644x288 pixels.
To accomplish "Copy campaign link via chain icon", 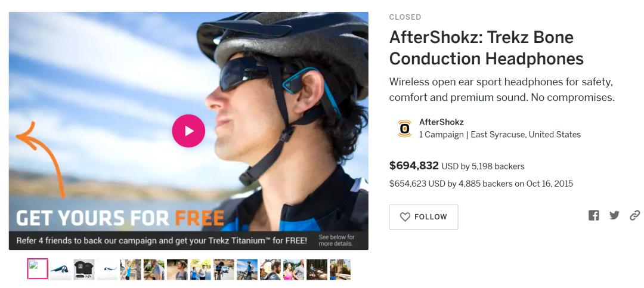I will point(635,215).
